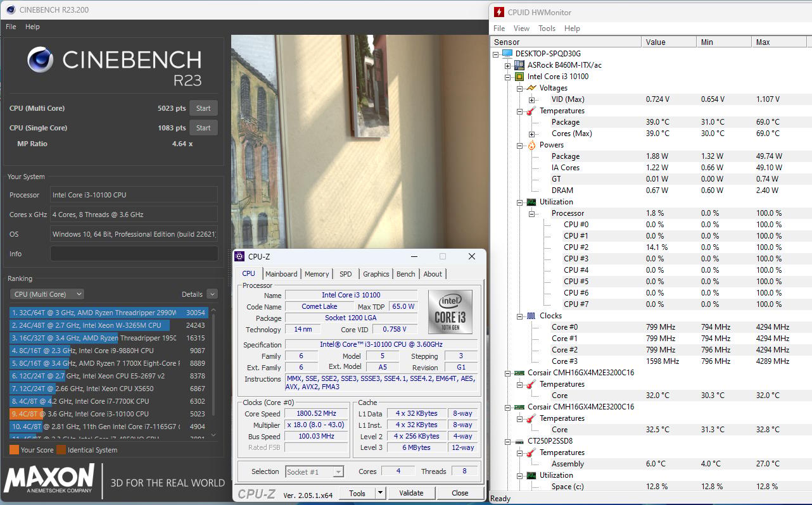Expand the ASRock B460M-ITX/ac node
Image resolution: width=812 pixels, height=505 pixels.
508,65
